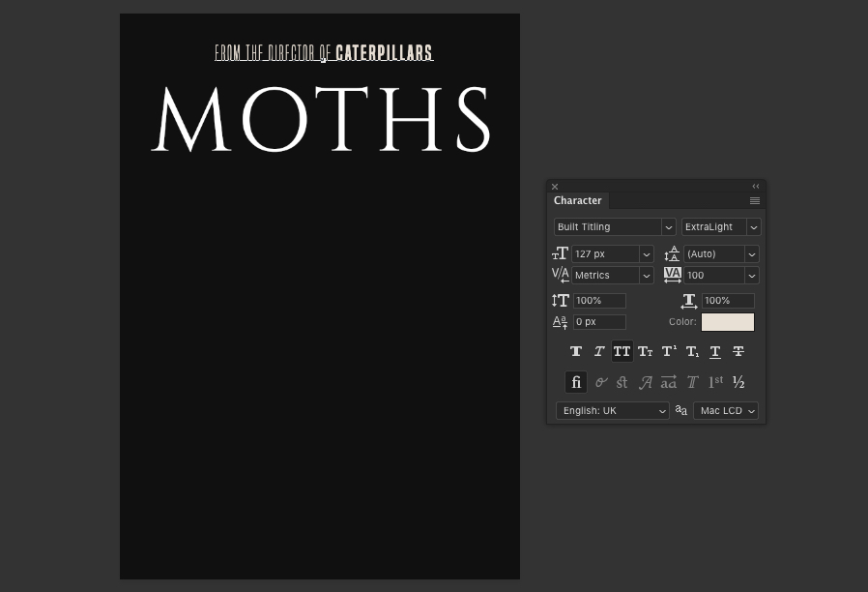Click the Color: label in Character panel
The height and width of the screenshot is (592, 868).
(x=682, y=322)
